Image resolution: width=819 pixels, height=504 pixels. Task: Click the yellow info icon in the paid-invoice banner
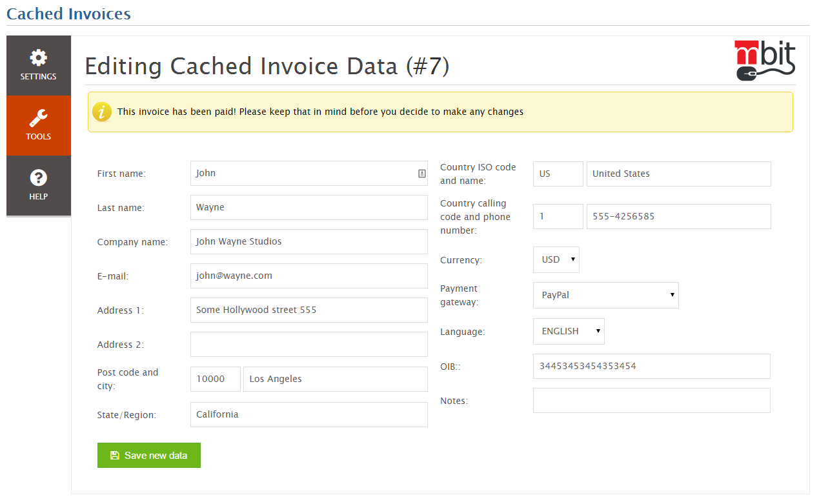coord(103,112)
